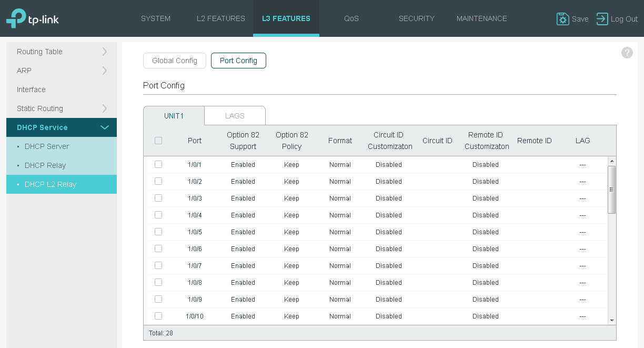Image resolution: width=644 pixels, height=348 pixels.
Task: Open the SYSTEM menu
Action: click(x=156, y=18)
